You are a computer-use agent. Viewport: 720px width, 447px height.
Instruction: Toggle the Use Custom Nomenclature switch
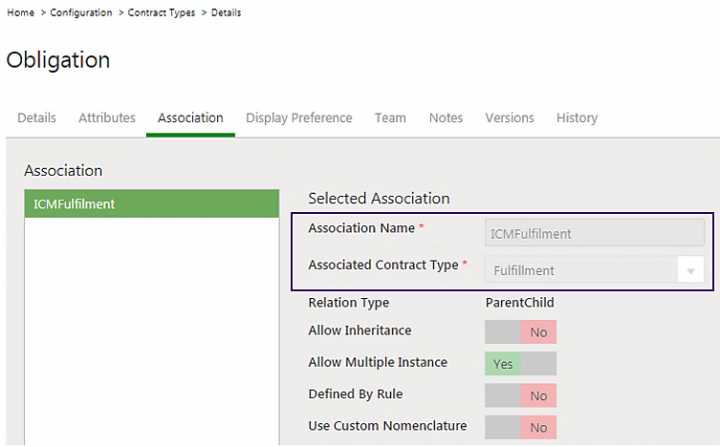pos(520,427)
